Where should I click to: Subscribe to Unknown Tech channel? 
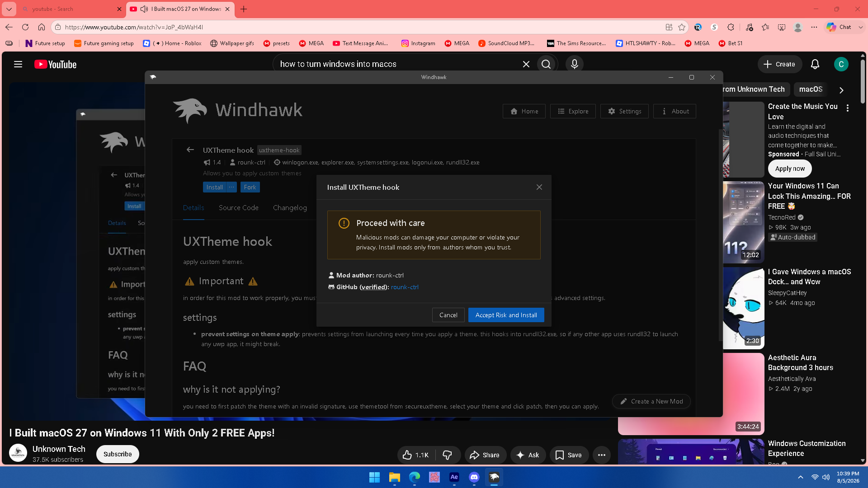coord(118,454)
